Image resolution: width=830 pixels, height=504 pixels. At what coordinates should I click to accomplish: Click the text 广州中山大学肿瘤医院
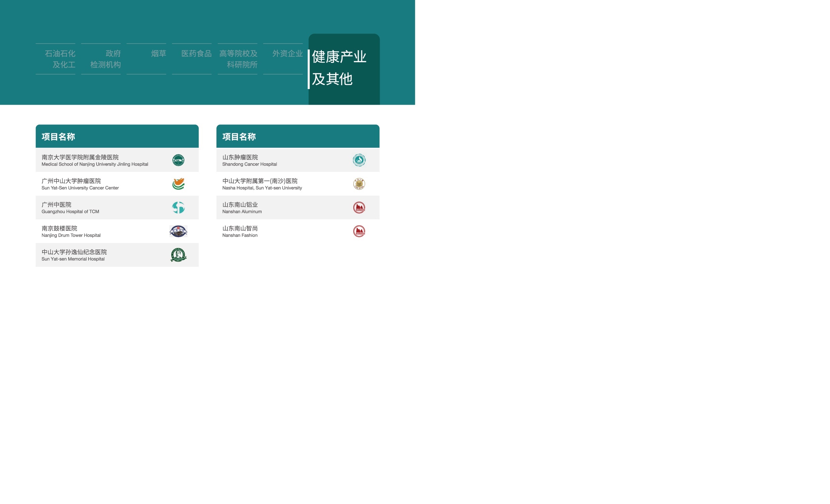point(71,181)
